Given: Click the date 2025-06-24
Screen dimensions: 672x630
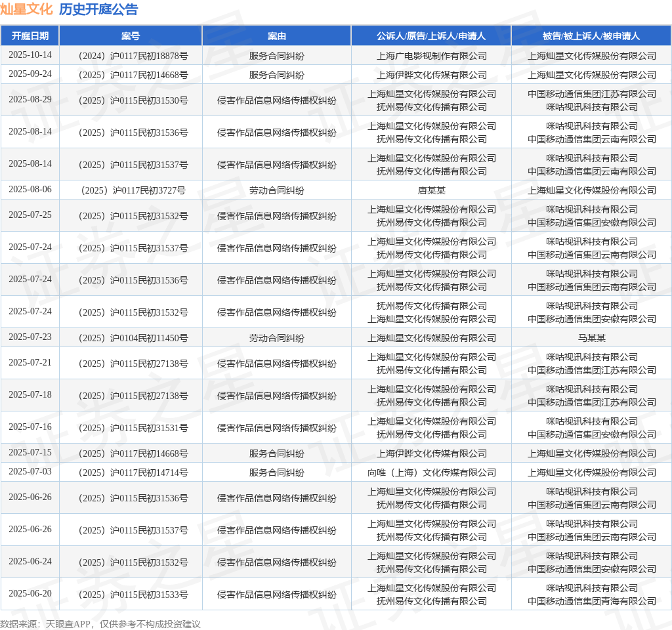Looking at the screenshot, I should (30, 562).
